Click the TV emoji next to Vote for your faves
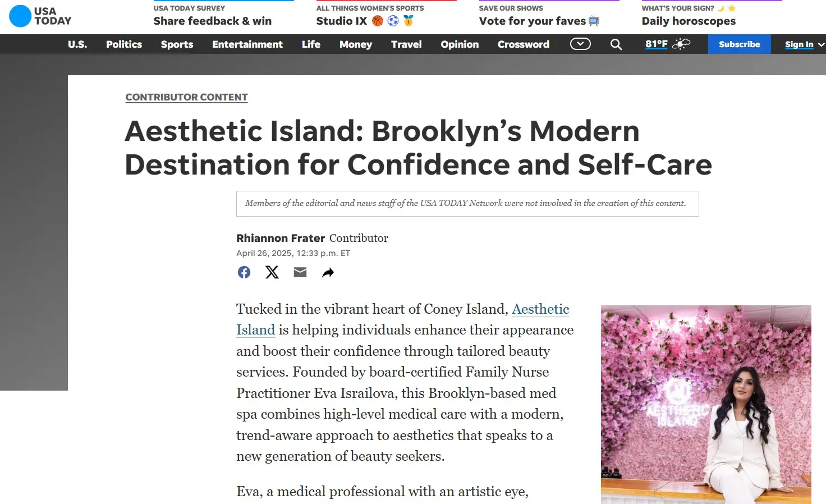The height and width of the screenshot is (504, 826). (594, 21)
